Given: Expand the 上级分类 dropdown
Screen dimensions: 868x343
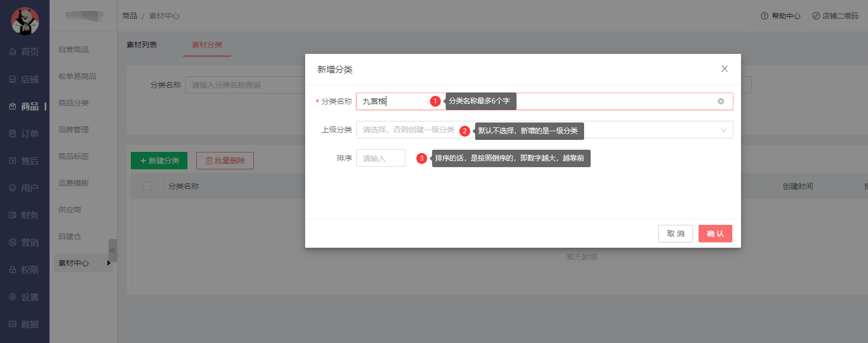Looking at the screenshot, I should pos(723,130).
